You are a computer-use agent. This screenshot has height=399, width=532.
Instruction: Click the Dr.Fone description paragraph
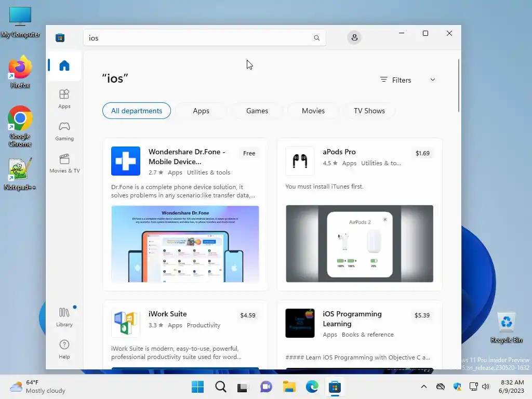coord(183,191)
